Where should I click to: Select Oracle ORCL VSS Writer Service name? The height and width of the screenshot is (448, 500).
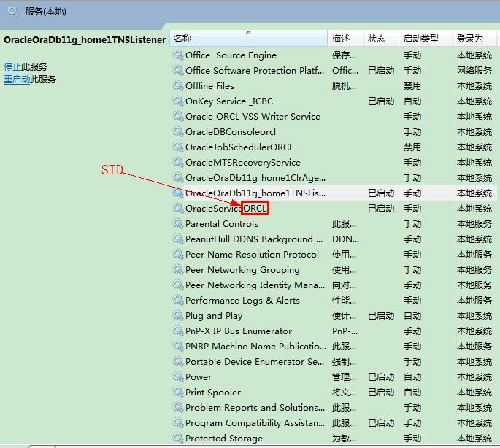coord(253,117)
